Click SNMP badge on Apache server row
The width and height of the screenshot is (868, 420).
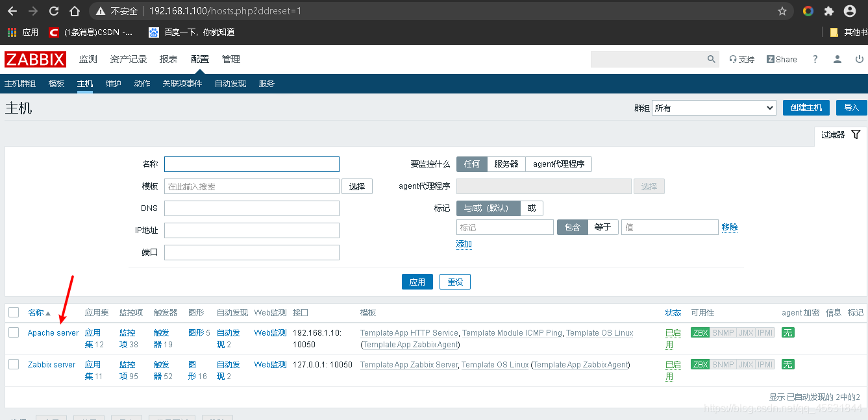(x=723, y=333)
